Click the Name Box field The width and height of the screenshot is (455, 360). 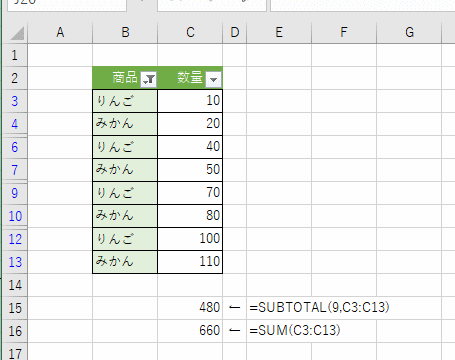(x=67, y=5)
